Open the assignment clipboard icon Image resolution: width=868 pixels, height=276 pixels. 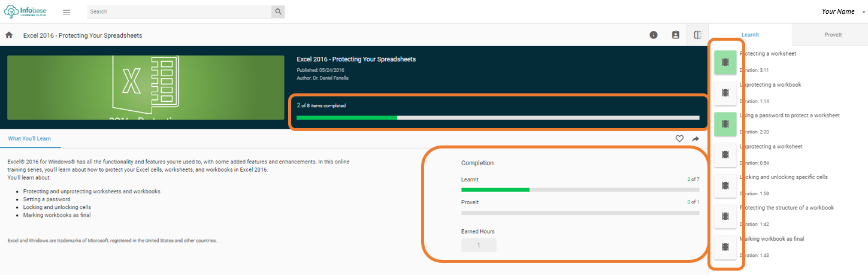pyautogui.click(x=676, y=35)
